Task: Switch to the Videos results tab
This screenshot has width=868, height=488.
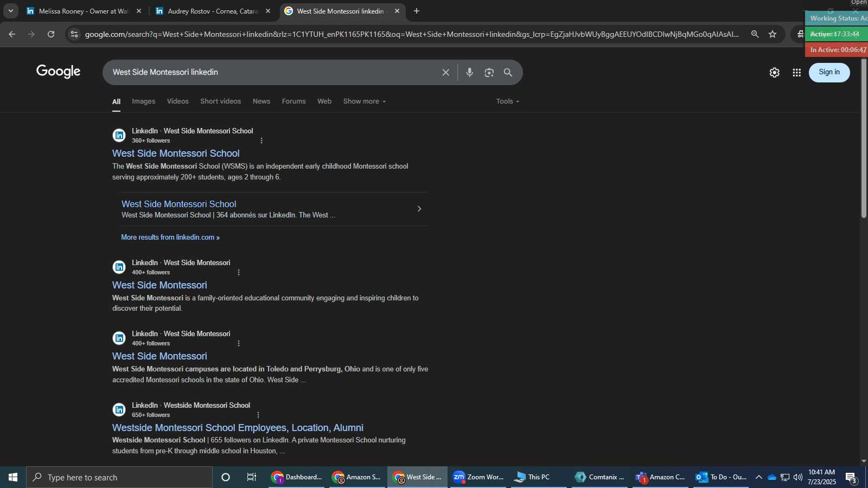Action: click(x=178, y=101)
